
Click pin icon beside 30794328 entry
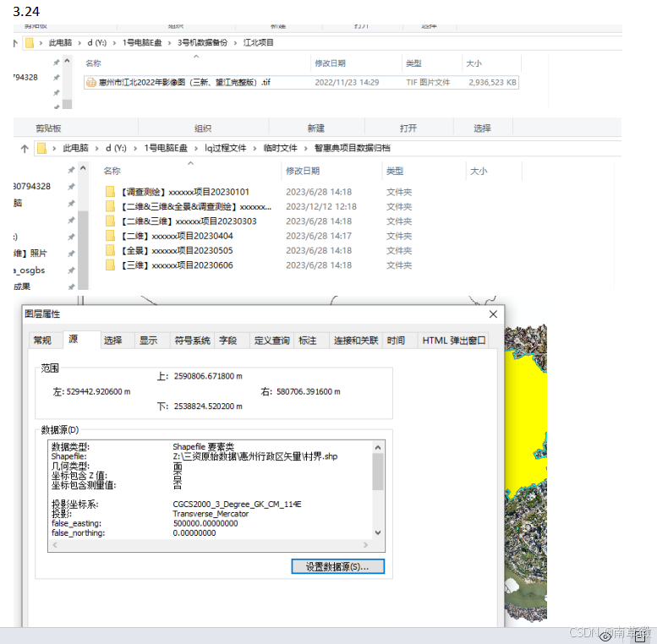click(71, 186)
